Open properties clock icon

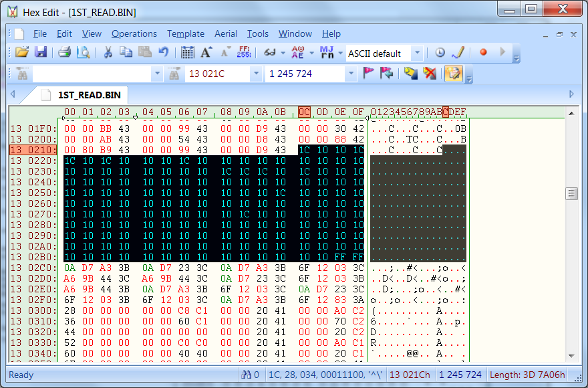click(x=440, y=52)
